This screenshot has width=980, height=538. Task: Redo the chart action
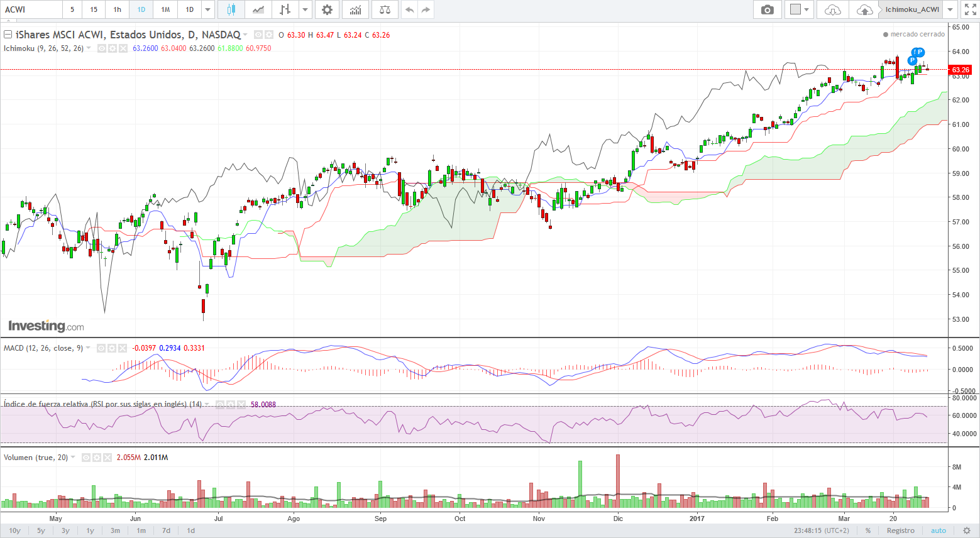point(426,9)
